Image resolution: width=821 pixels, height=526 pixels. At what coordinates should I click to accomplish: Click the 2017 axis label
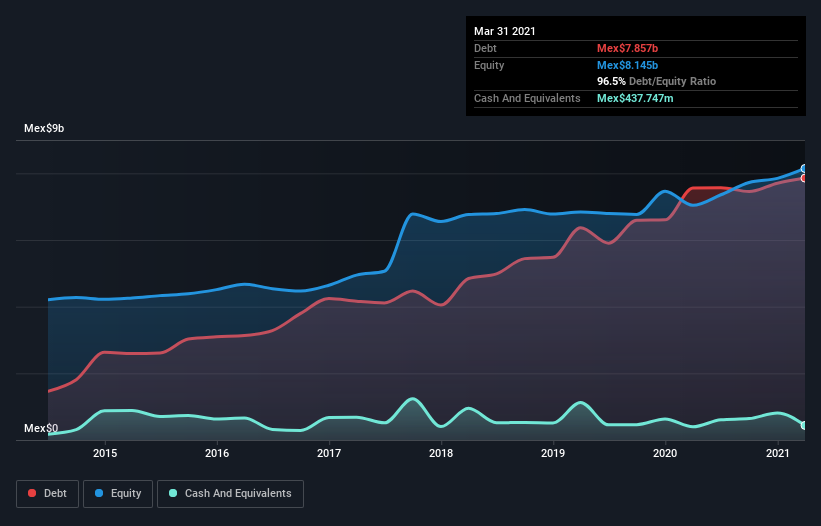[x=329, y=453]
